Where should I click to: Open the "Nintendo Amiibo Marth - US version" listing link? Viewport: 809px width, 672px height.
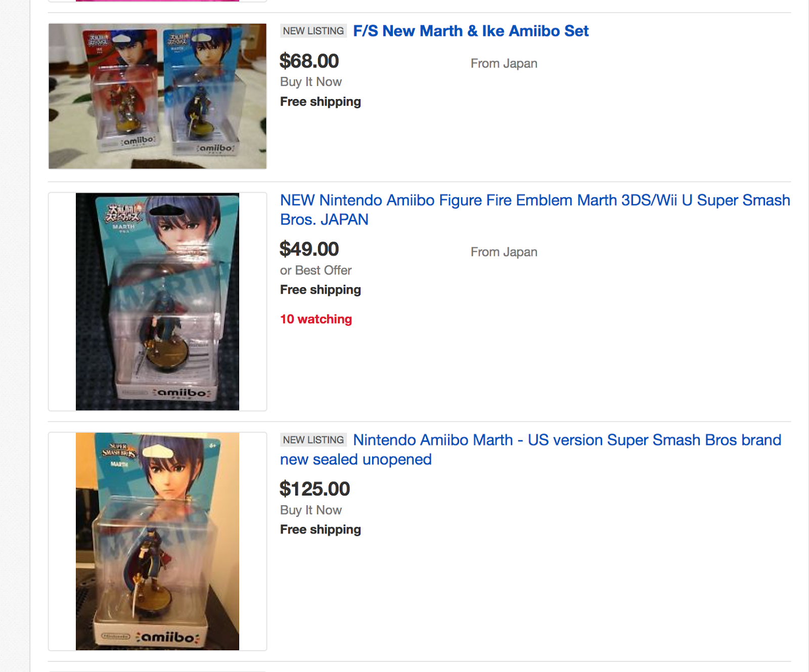(567, 440)
